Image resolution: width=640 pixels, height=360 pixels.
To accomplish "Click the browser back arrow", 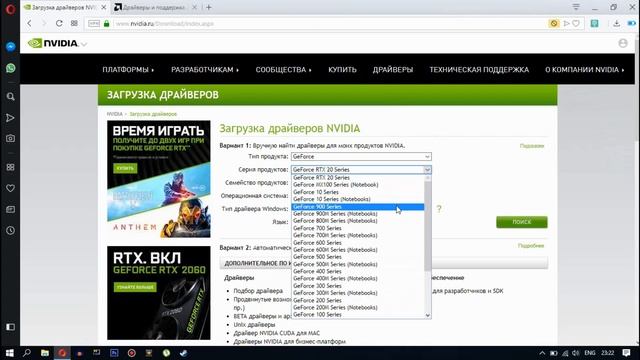I will (29, 24).
